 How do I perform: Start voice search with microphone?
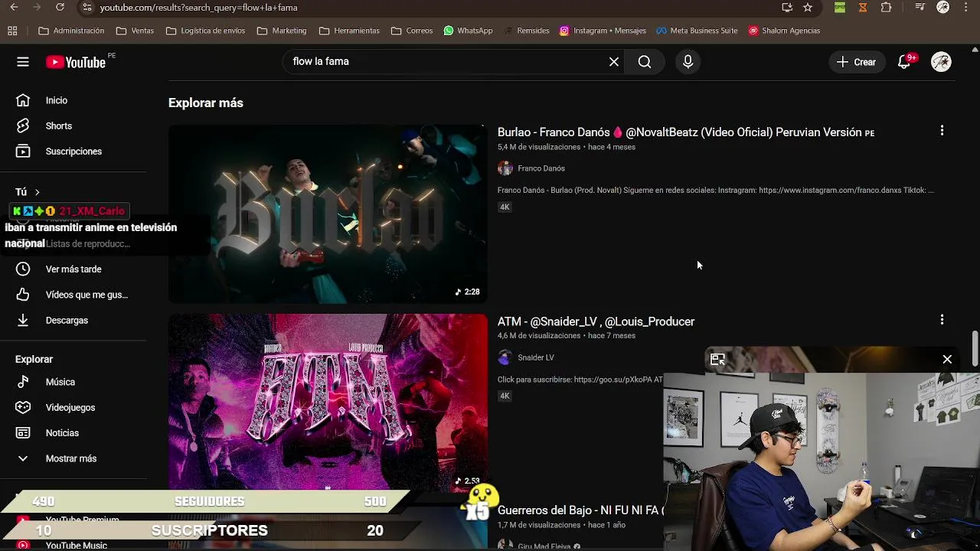[x=688, y=62]
